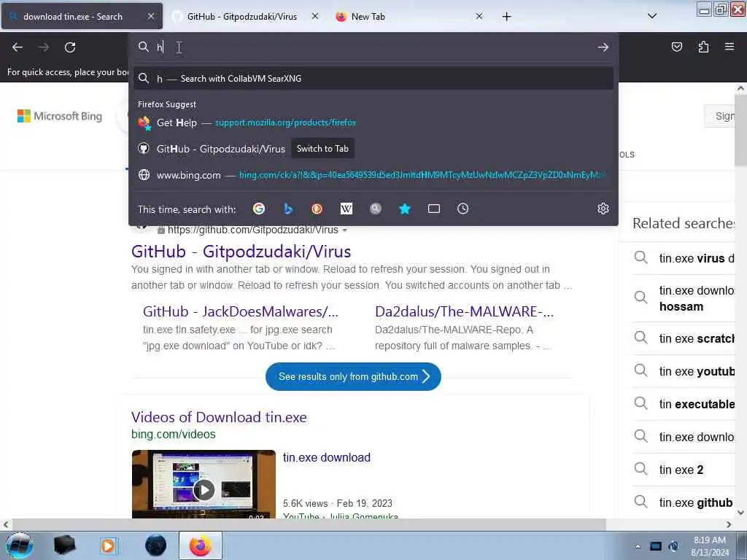
Task: Select 'h — Search with CollabVM SearXNG' suggestion
Action: pos(373,79)
